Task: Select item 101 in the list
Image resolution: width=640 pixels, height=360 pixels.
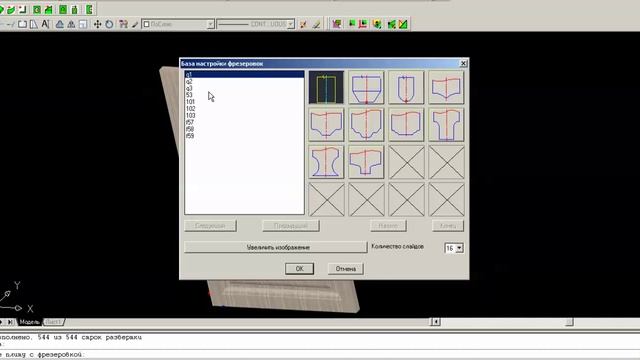Action: click(244, 102)
